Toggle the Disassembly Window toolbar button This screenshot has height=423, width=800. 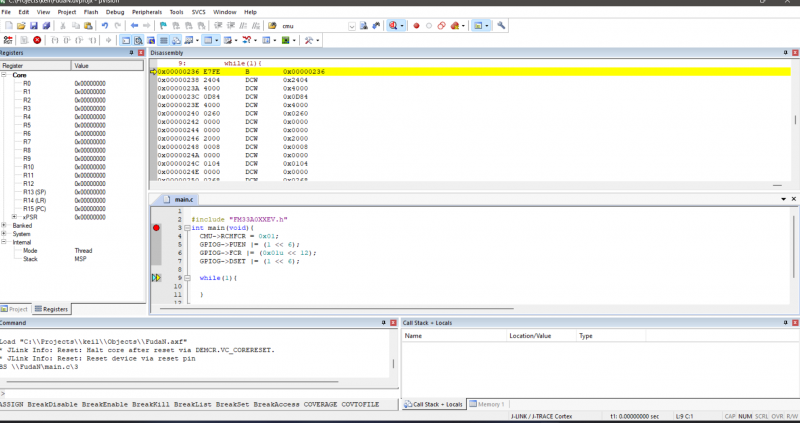pyautogui.click(x=138, y=40)
